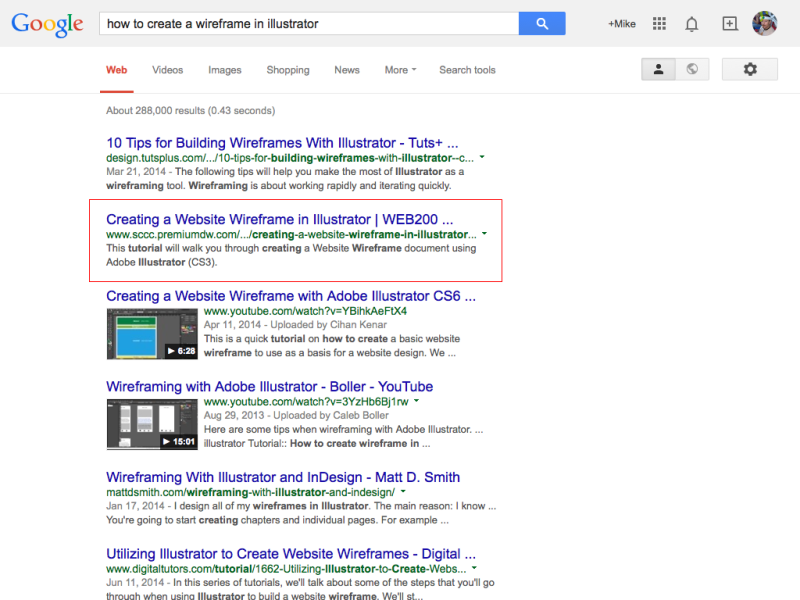Expand arrow beside sccc.premiumdw.com URL
This screenshot has width=800, height=600.
[484, 234]
